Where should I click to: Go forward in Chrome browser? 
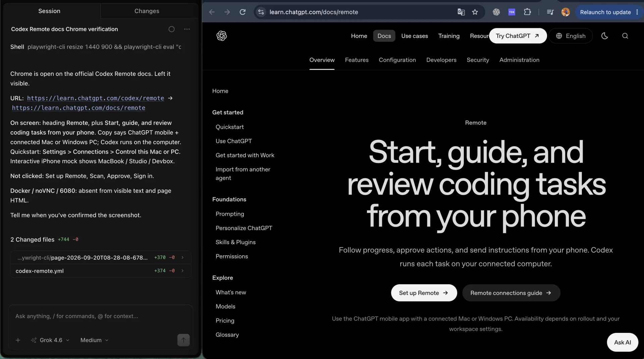point(227,12)
